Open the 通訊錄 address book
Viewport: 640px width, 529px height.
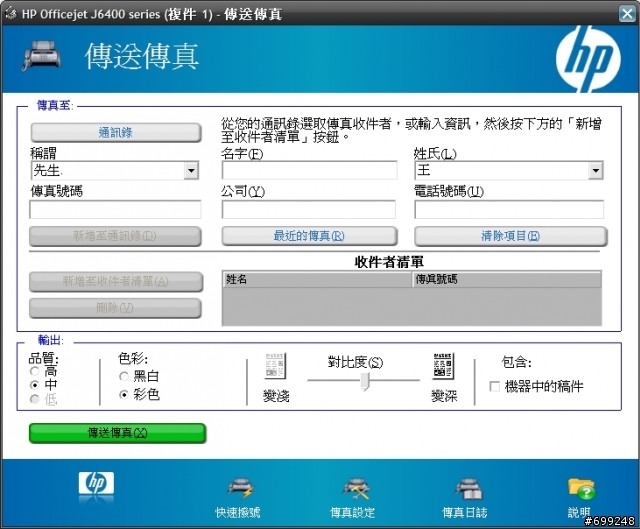[116, 133]
